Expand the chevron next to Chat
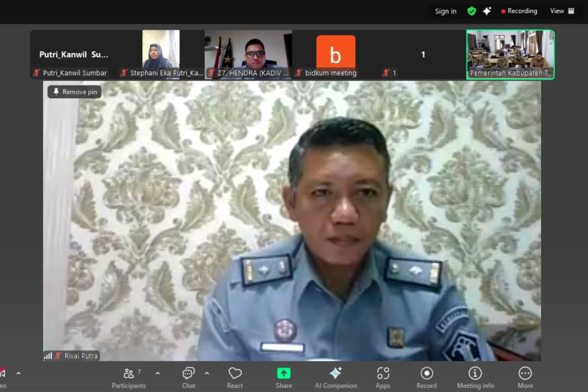This screenshot has height=392, width=588. click(x=207, y=373)
